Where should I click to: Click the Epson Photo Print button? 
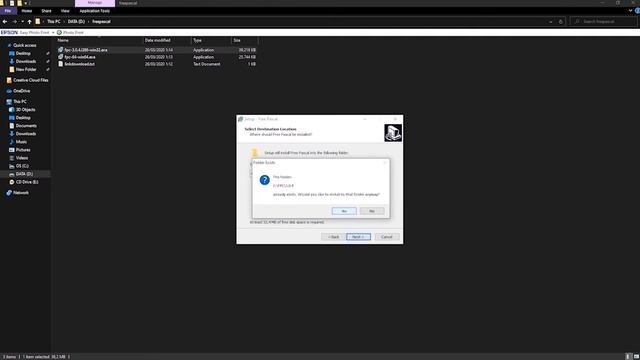coord(70,32)
